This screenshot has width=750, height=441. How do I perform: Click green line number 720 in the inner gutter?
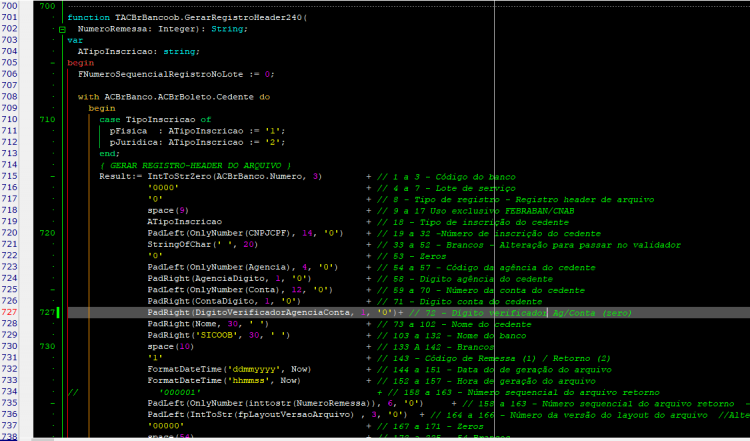[47, 233]
